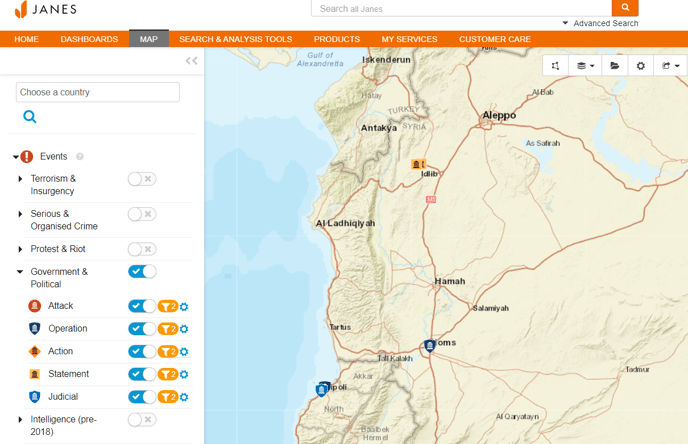688x444 pixels.
Task: Open Attack filter badge showing 2
Action: coord(168,306)
